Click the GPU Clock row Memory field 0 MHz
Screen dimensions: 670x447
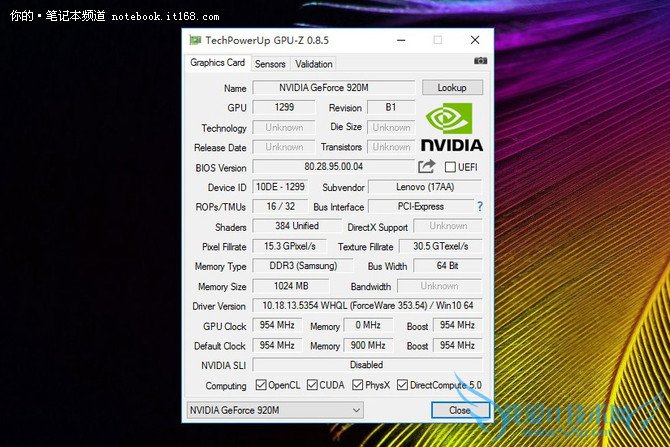(368, 325)
